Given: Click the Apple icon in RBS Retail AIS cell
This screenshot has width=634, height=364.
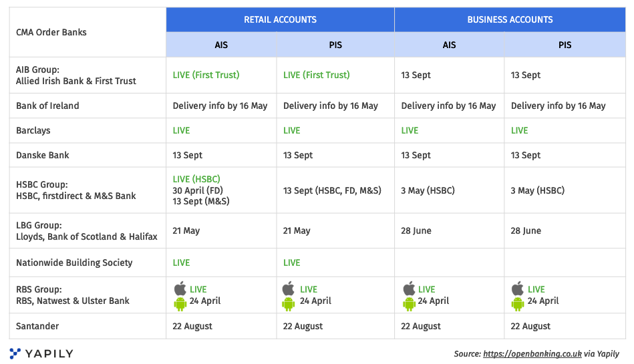Looking at the screenshot, I should [180, 289].
